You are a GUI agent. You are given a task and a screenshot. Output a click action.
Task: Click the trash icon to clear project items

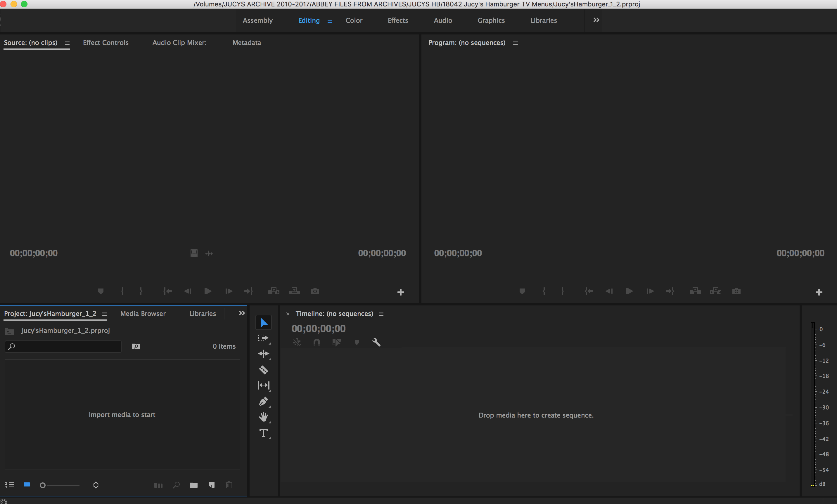point(229,485)
